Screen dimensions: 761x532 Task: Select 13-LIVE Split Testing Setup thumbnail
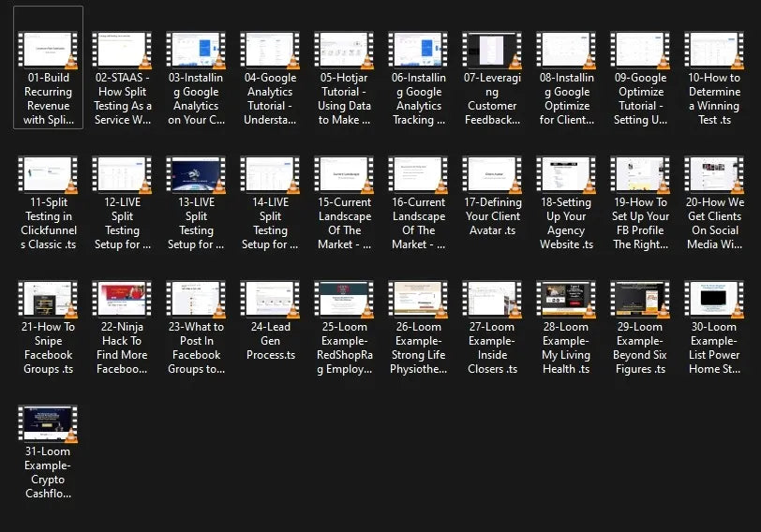point(196,175)
